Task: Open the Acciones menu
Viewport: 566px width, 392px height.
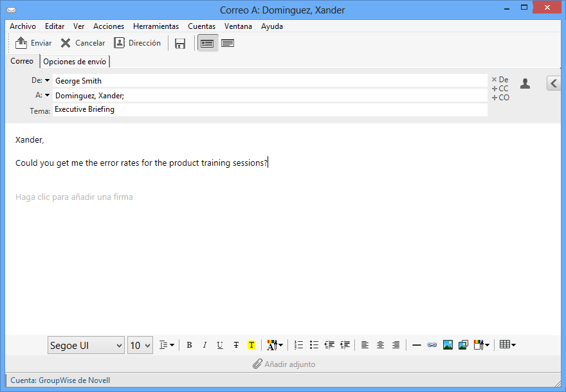Action: coord(109,26)
